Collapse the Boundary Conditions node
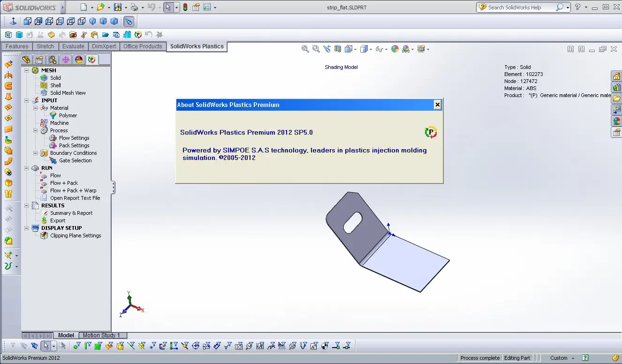This screenshot has width=622, height=364. point(36,153)
